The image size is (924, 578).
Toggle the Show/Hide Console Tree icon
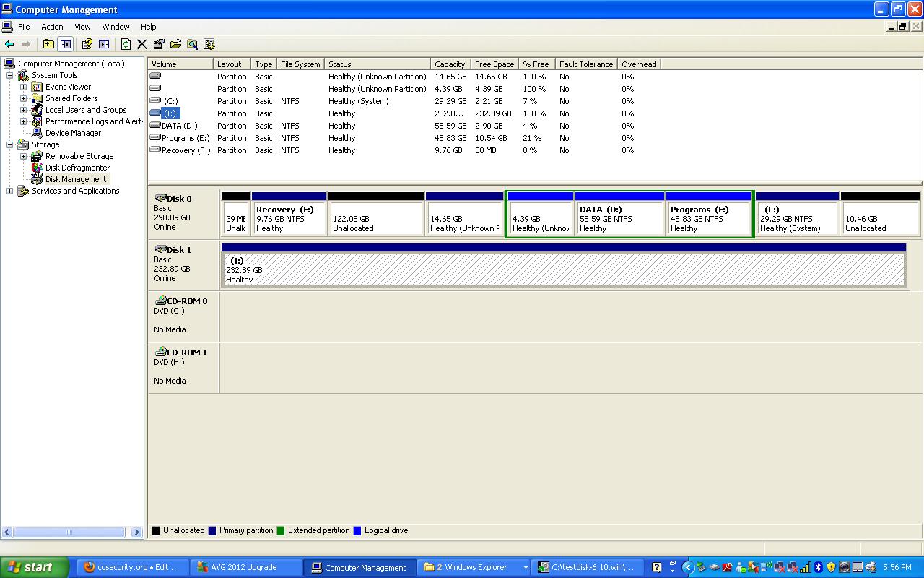(x=65, y=44)
